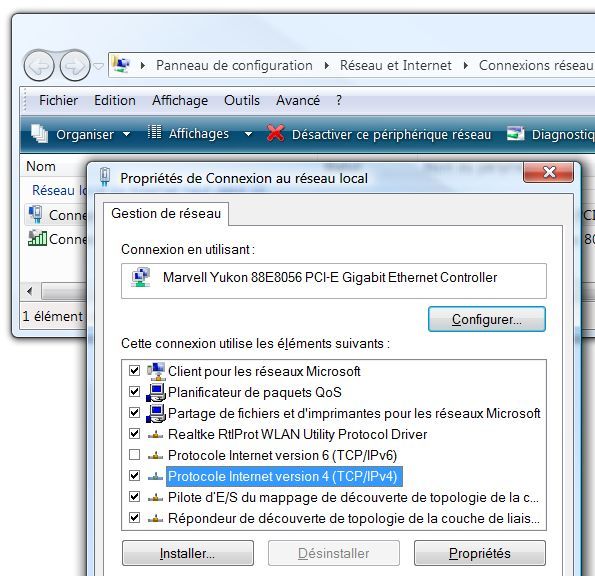Select Realtke RtlProt WLAN Utility Protocol Driver row

click(x=298, y=434)
